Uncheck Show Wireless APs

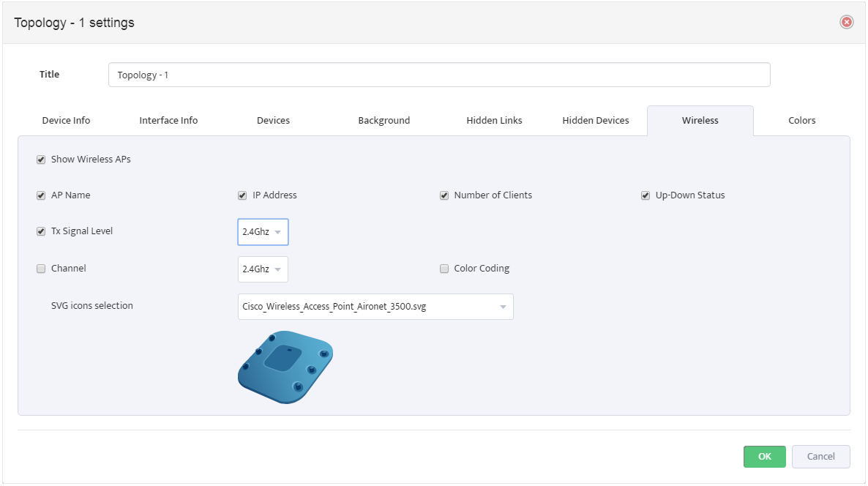click(x=41, y=160)
